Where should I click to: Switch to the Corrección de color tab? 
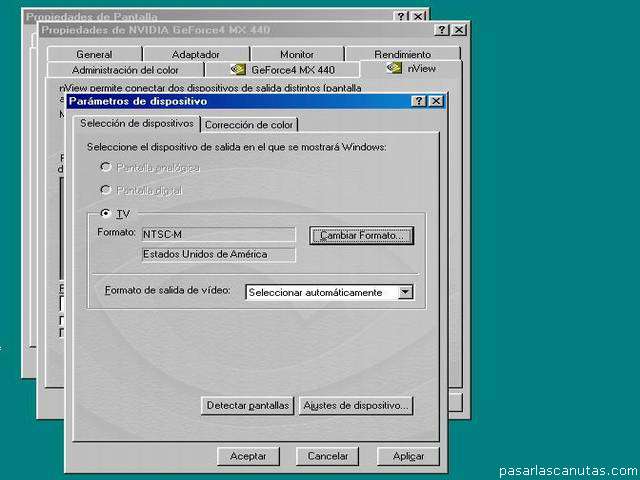pyautogui.click(x=249, y=125)
